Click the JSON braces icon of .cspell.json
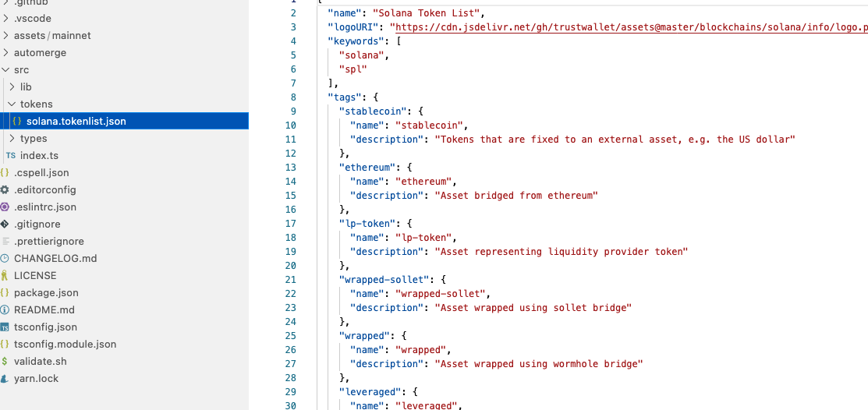868x410 pixels. tap(5, 172)
